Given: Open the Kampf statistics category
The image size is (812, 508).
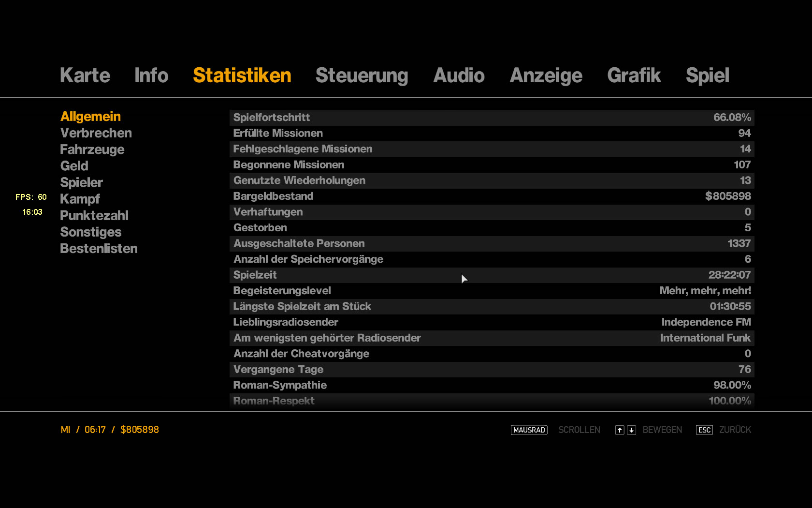Looking at the screenshot, I should click(x=80, y=199).
